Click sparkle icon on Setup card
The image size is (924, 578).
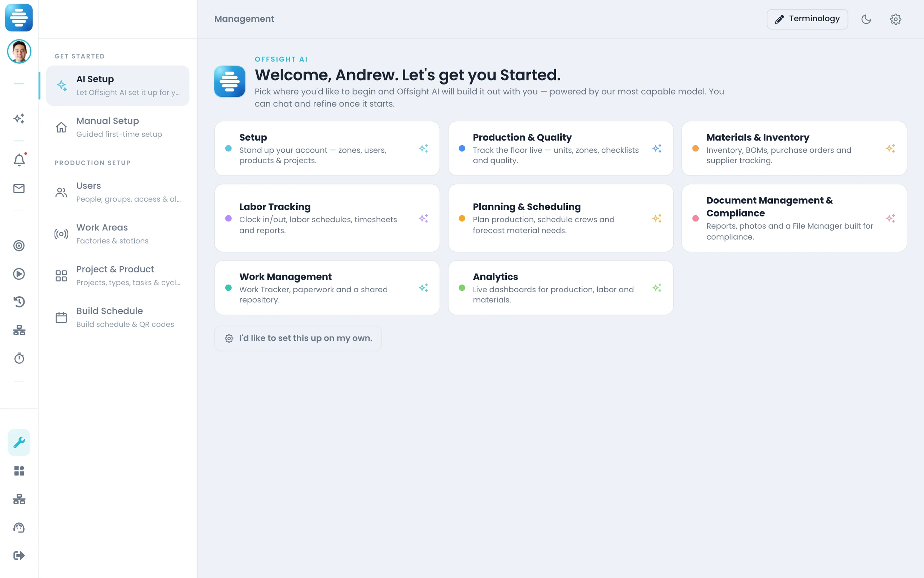[423, 148]
